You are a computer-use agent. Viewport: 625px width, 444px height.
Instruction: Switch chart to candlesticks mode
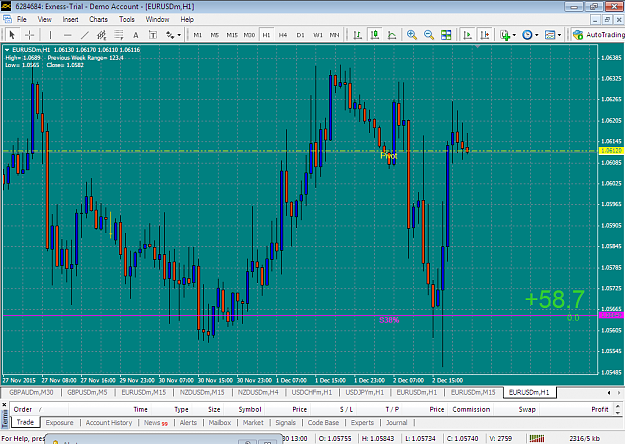[375, 35]
